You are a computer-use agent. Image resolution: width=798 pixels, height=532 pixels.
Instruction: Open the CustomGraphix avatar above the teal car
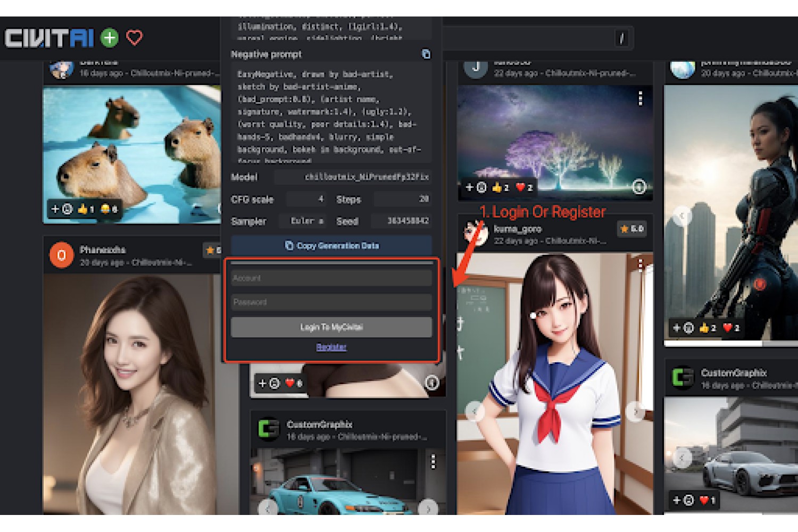click(269, 429)
